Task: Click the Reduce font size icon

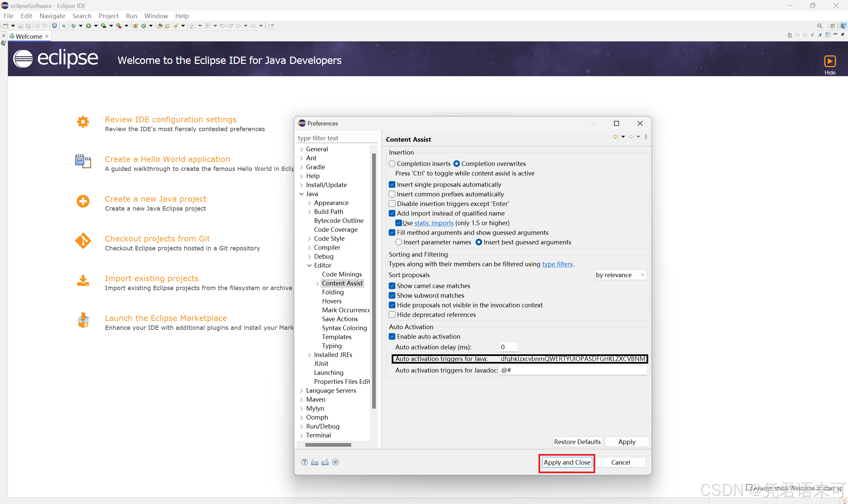Action: [813, 35]
